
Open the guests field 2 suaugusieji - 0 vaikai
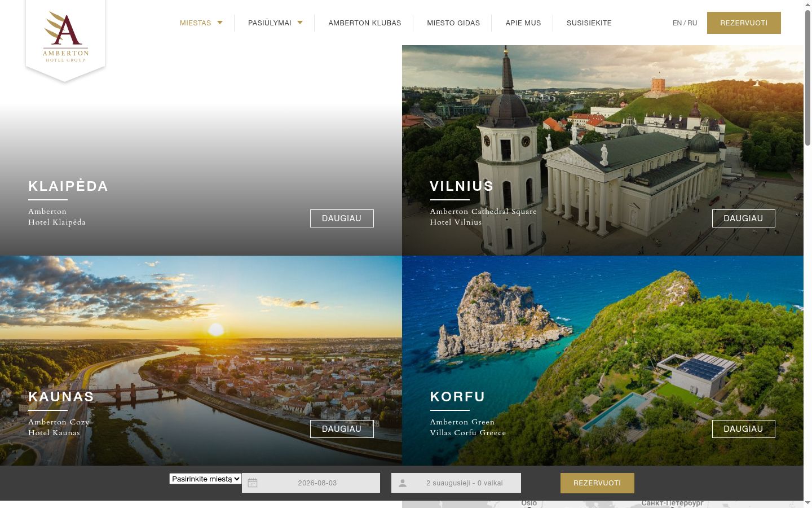[456, 483]
